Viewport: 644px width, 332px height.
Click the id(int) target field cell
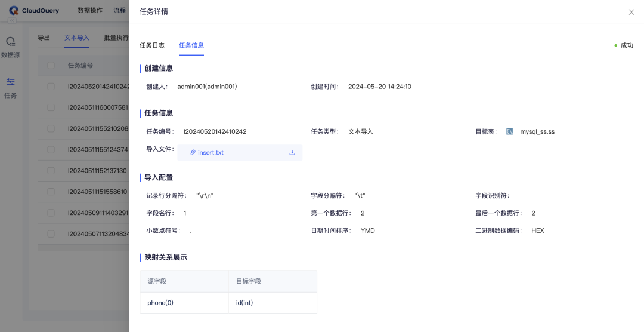point(273,303)
